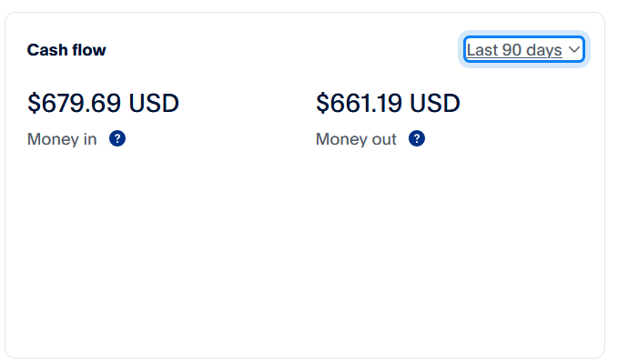Open the question mark tooltip beside Money out
Image resolution: width=618 pixels, height=364 pixels.
click(x=417, y=139)
